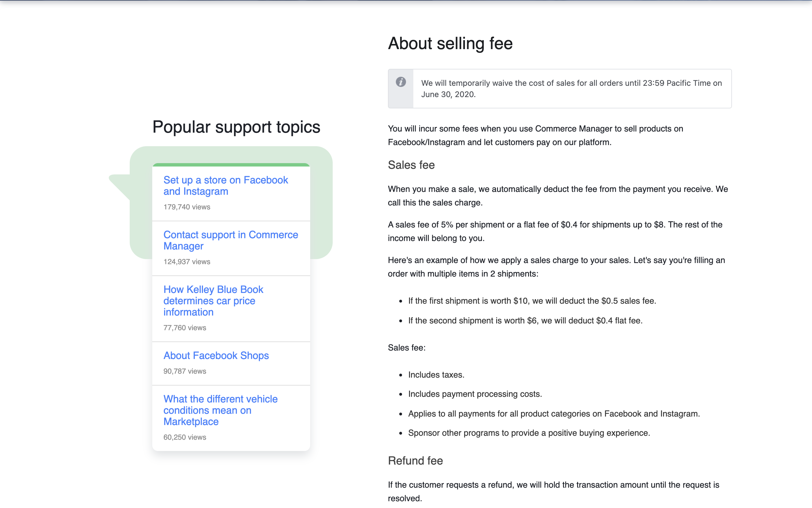
Task: Click the 'Sales fee' section heading
Action: pyautogui.click(x=411, y=165)
